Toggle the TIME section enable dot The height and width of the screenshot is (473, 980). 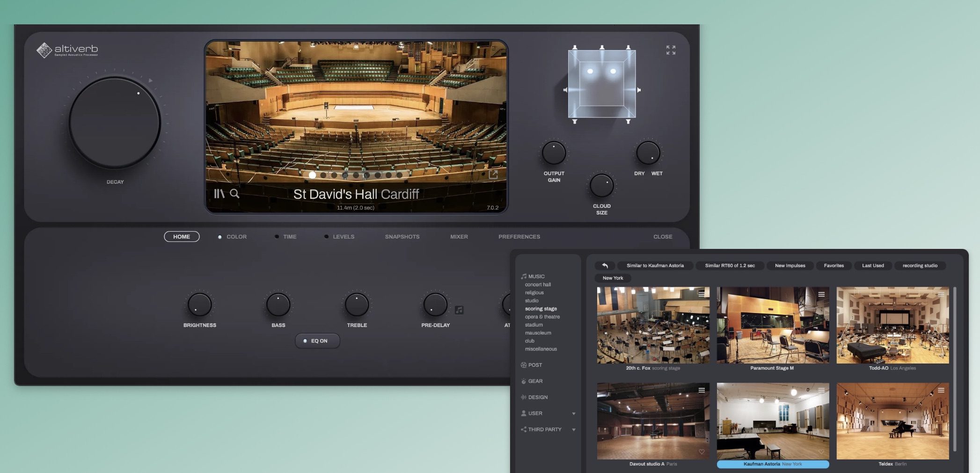(x=277, y=237)
